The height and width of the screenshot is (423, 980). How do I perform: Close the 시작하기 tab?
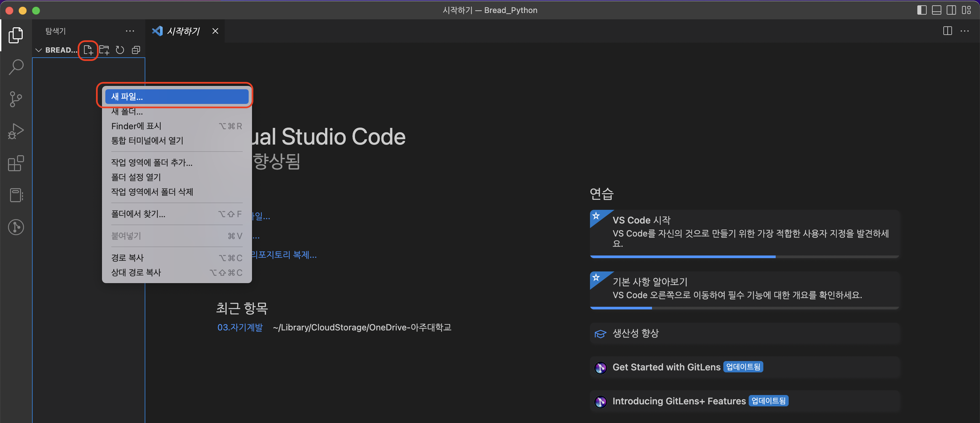(215, 31)
